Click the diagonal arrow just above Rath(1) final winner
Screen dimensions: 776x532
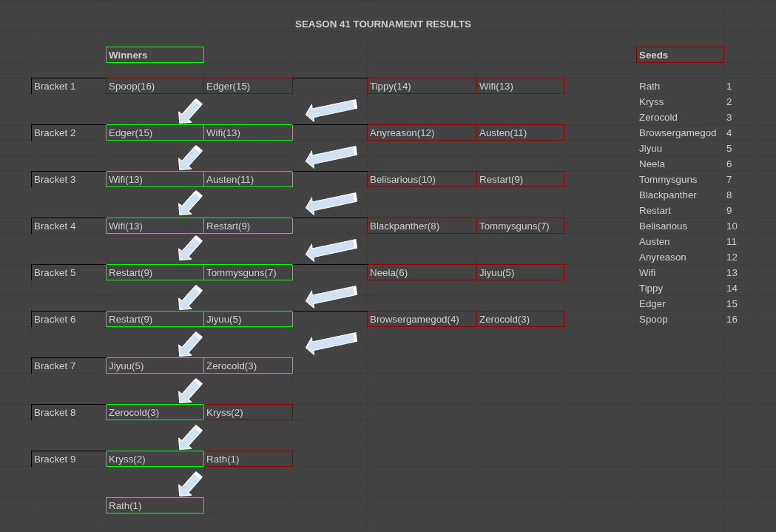(190, 483)
